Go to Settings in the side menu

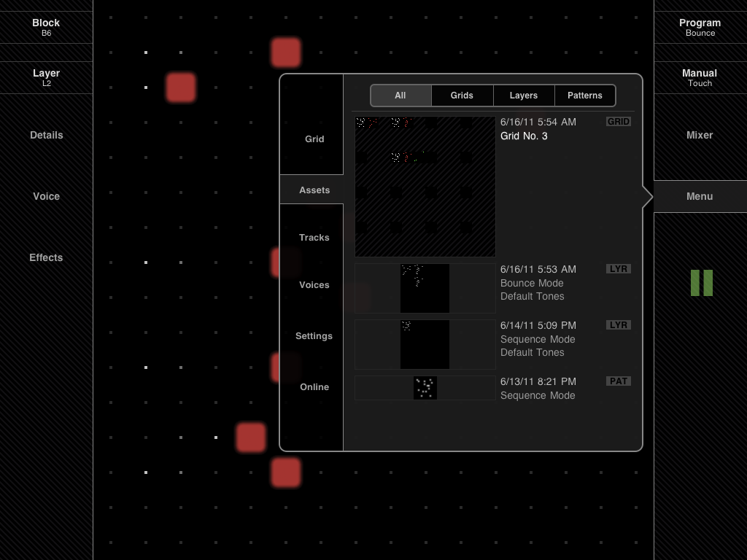(314, 336)
